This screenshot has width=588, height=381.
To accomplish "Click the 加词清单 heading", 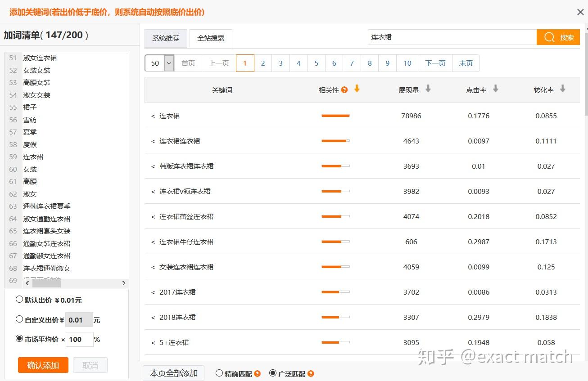I will click(46, 35).
